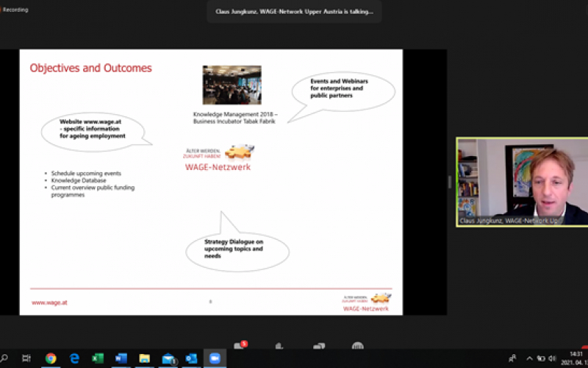This screenshot has height=368, width=588.
Task: Select Claus Jungkunz's video thumbnail
Action: (x=523, y=182)
